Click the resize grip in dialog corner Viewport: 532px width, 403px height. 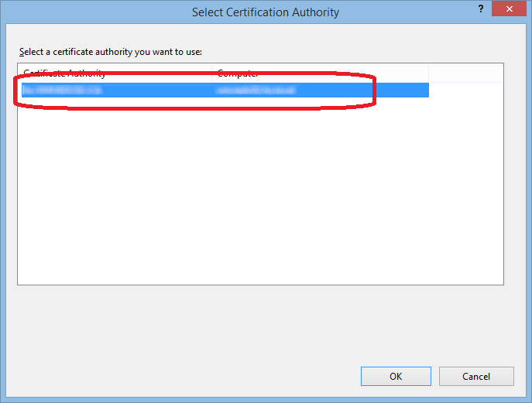pyautogui.click(x=523, y=395)
